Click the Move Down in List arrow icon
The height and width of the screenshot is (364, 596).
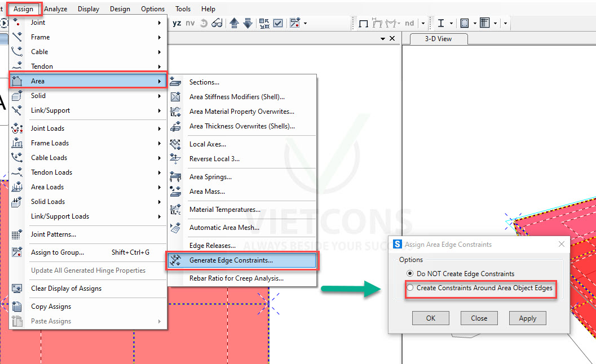point(248,23)
